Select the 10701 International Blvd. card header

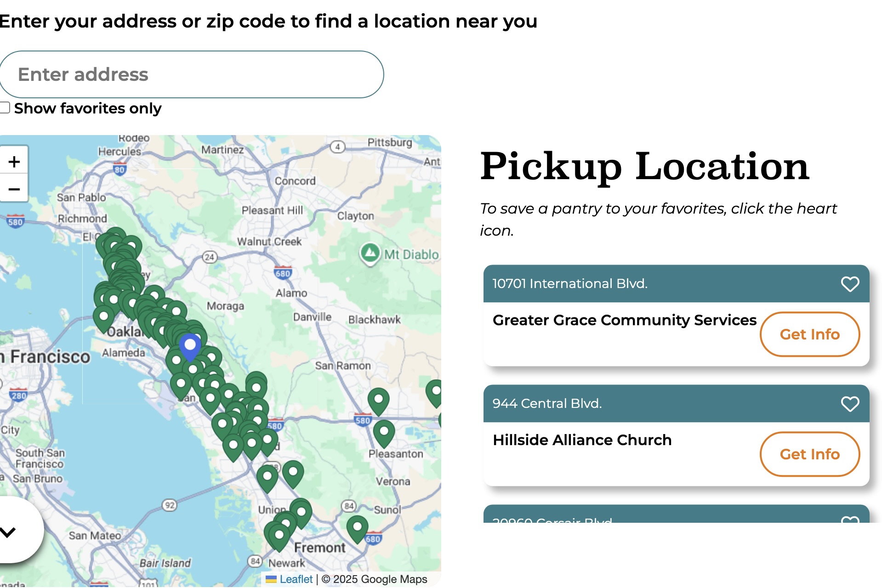click(676, 283)
